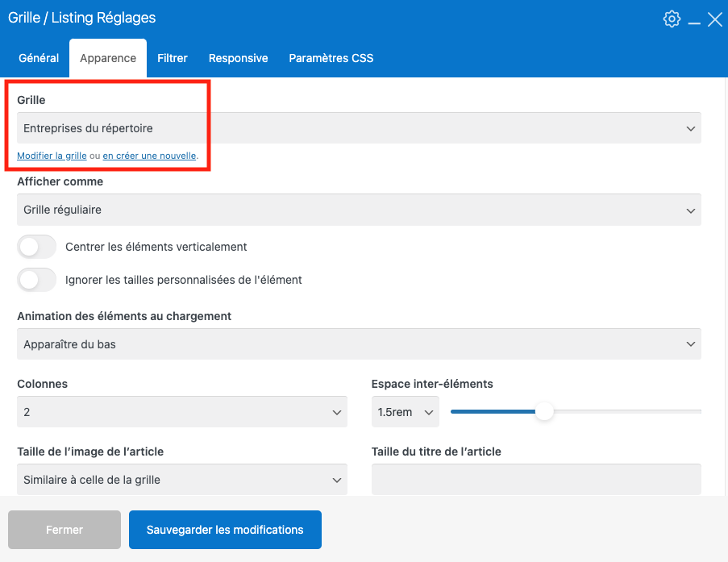Expand the Grille dropdown

pyautogui.click(x=359, y=128)
